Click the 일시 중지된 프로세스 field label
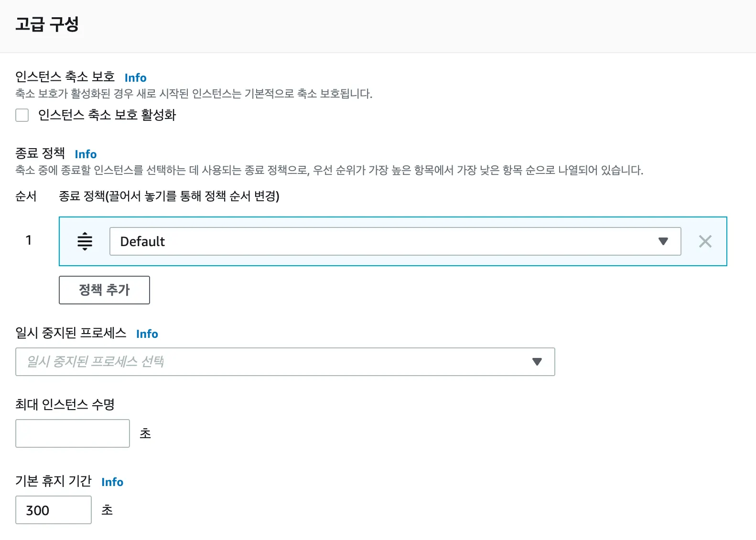Viewport: 756px width, 540px height. pos(71,333)
